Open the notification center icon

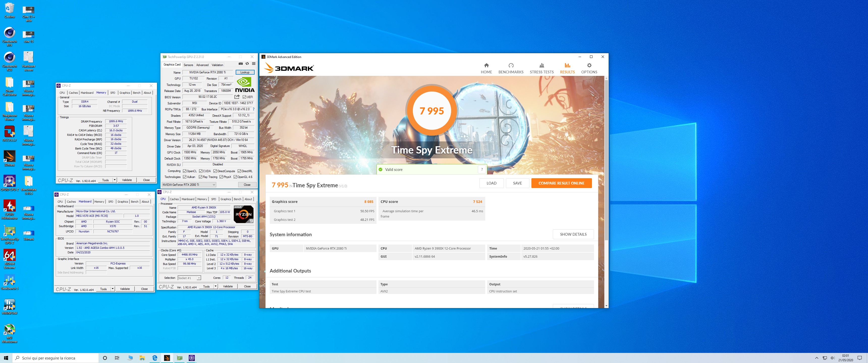coord(860,358)
